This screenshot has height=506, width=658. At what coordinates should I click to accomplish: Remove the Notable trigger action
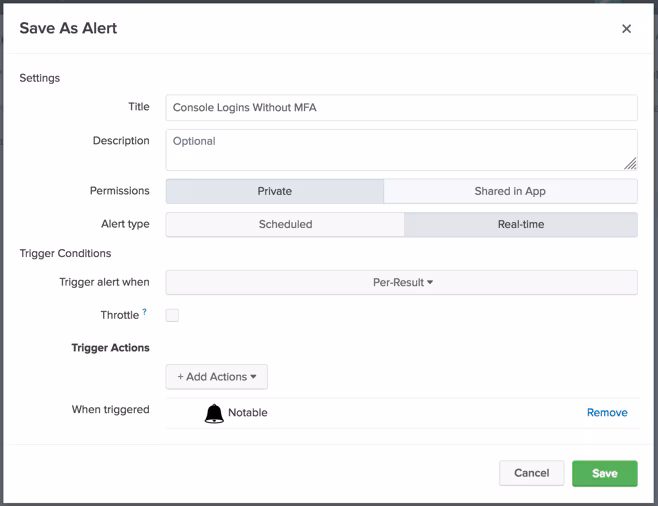point(607,412)
